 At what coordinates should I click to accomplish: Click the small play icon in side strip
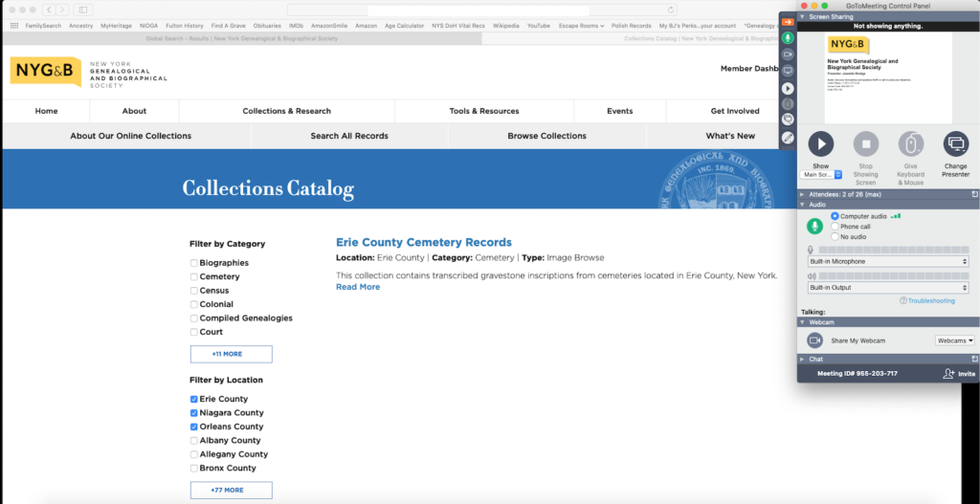pyautogui.click(x=789, y=88)
